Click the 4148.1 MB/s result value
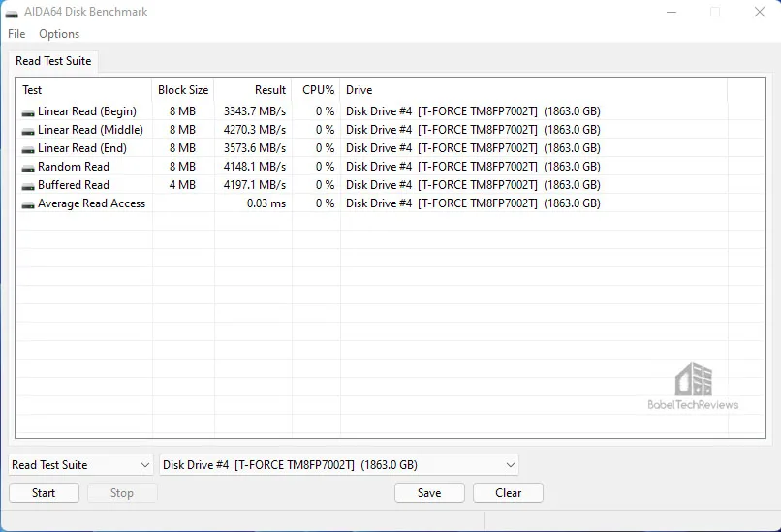This screenshot has height=532, width=781. [x=255, y=167]
